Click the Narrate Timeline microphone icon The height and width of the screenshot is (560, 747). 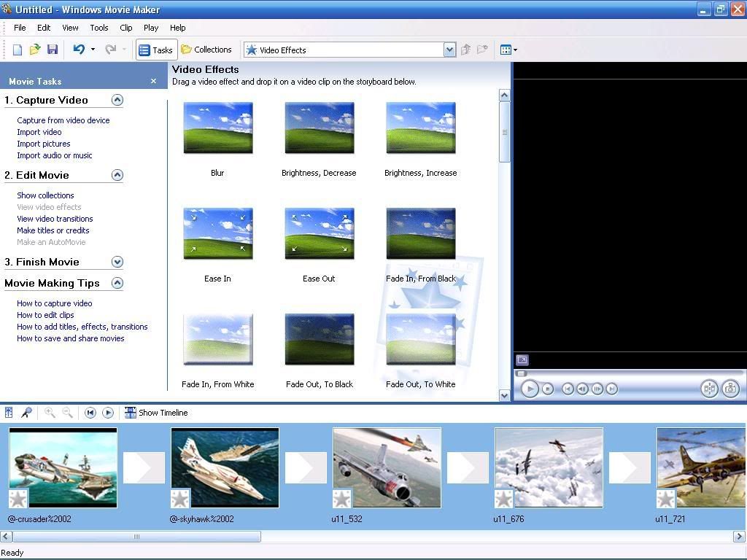click(27, 413)
